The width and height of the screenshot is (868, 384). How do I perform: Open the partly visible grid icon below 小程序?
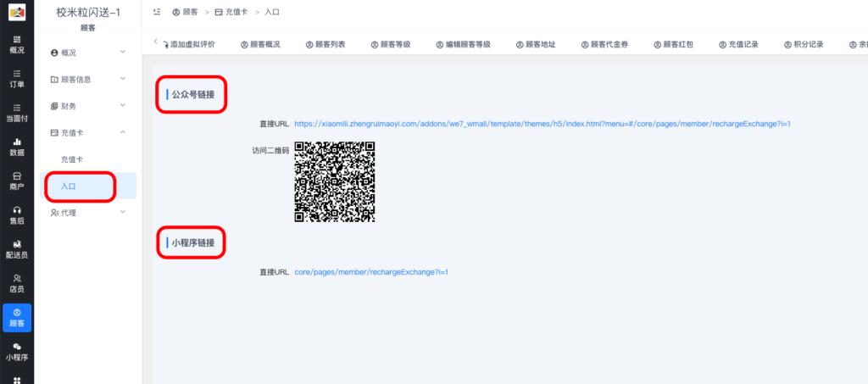coord(17,380)
